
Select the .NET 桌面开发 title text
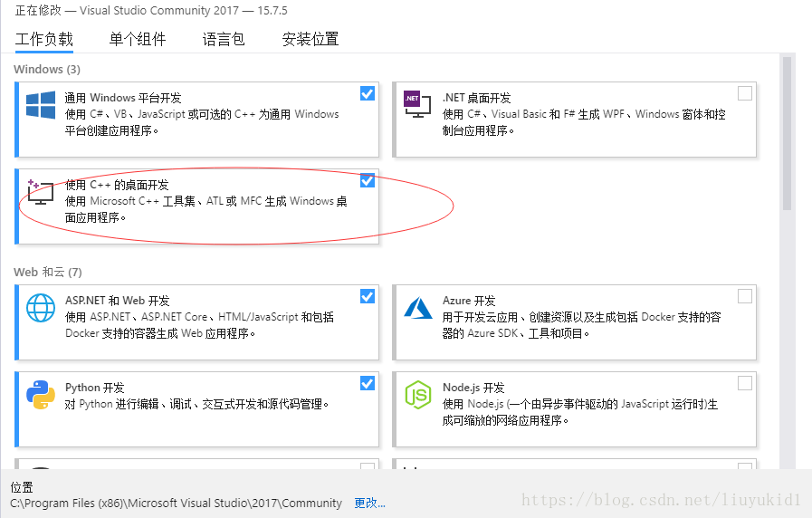tap(476, 98)
